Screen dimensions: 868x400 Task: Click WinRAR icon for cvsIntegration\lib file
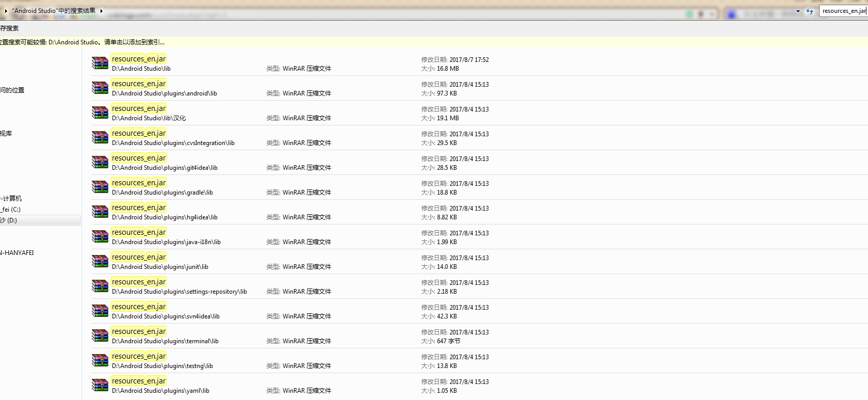tap(100, 137)
